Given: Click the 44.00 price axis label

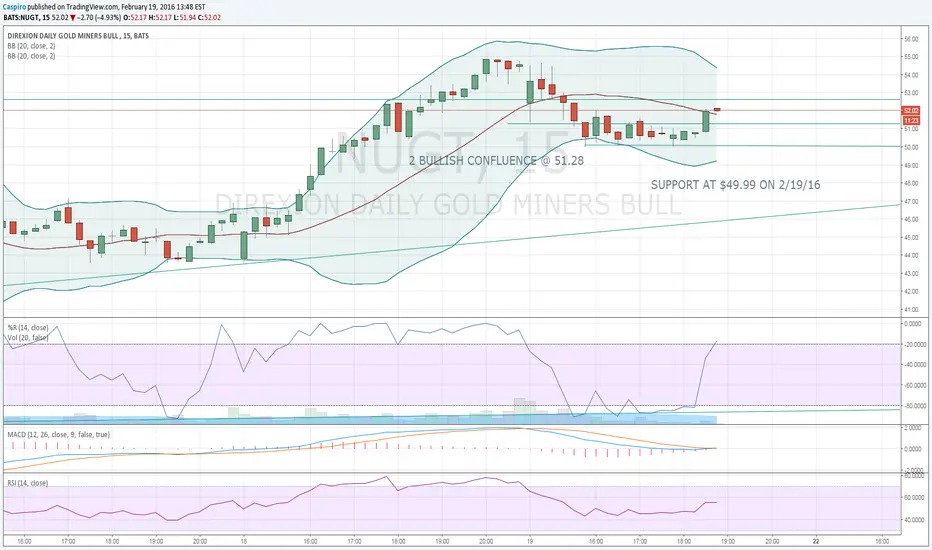Looking at the screenshot, I should (911, 256).
